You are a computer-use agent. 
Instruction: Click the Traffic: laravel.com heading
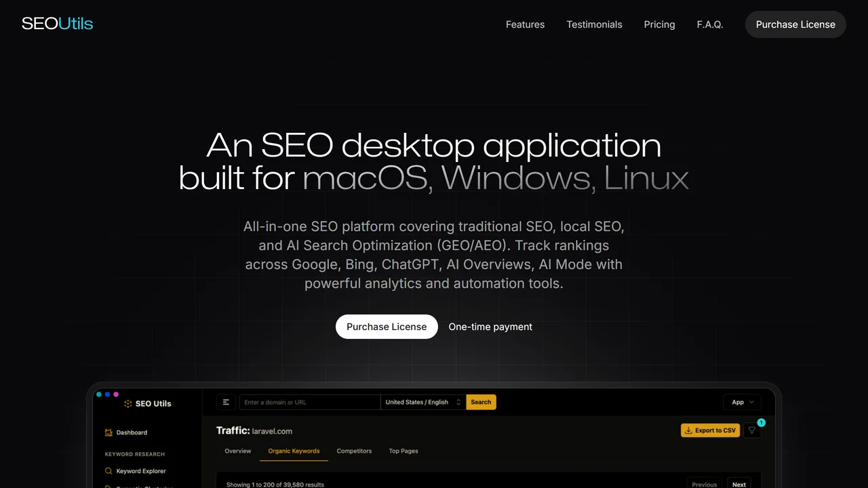[254, 430]
